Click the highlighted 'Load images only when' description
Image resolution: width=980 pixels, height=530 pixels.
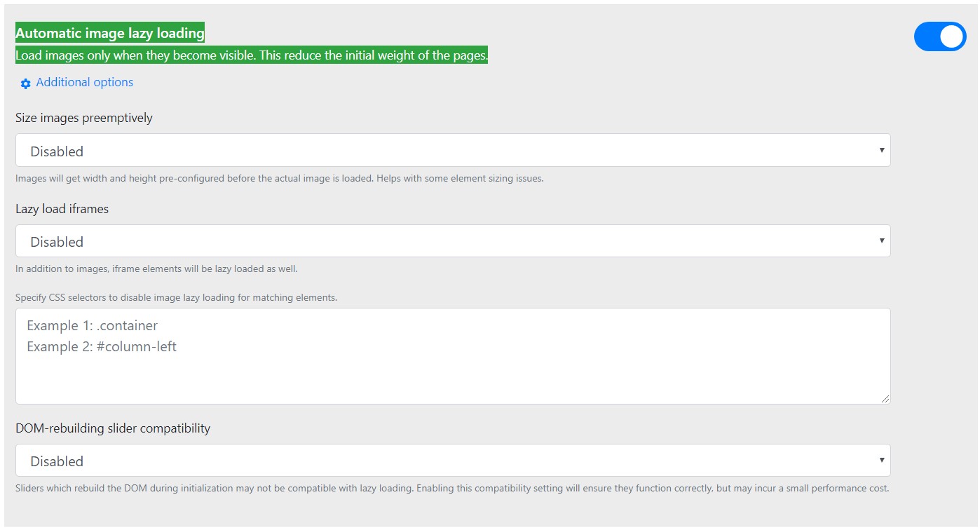[x=251, y=55]
